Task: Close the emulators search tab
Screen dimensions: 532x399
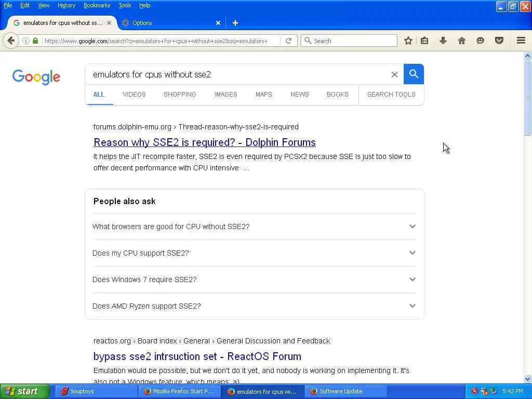Action: click(109, 23)
